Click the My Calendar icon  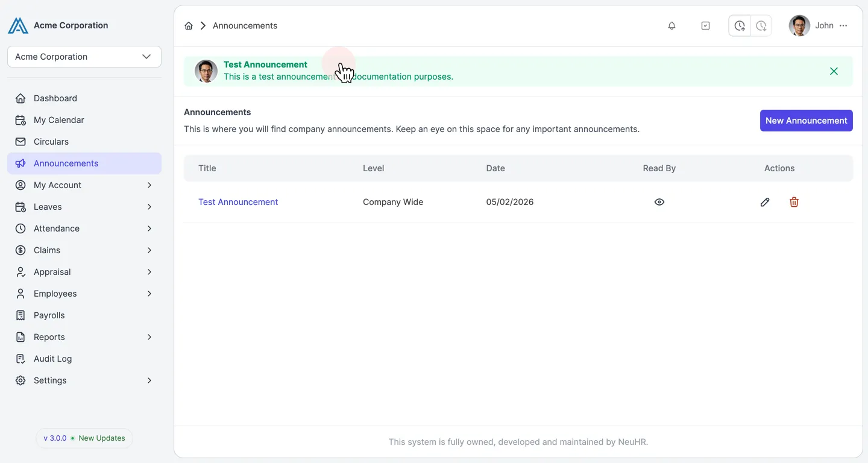(x=20, y=120)
